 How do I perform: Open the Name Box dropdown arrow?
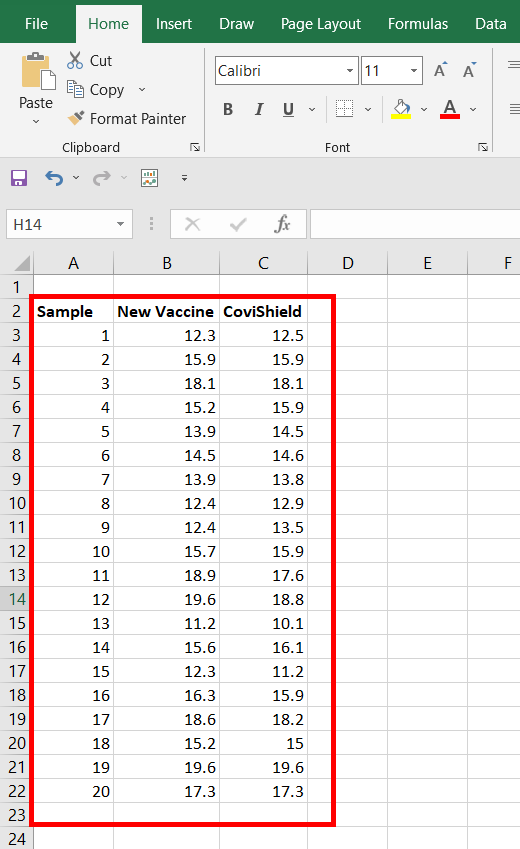(120, 224)
